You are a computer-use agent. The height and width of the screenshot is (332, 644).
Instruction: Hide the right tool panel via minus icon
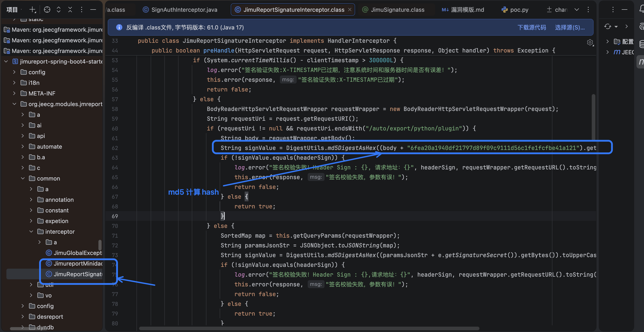coord(625,10)
